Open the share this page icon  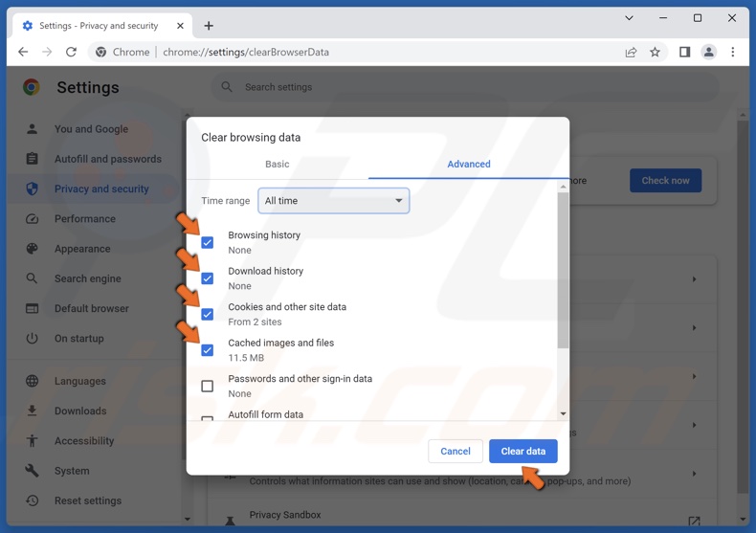click(631, 52)
